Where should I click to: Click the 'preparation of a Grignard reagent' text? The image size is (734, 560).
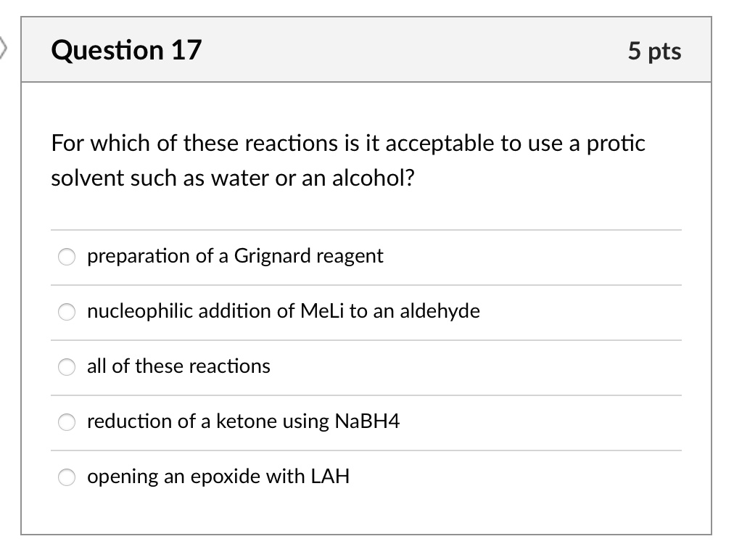click(234, 257)
